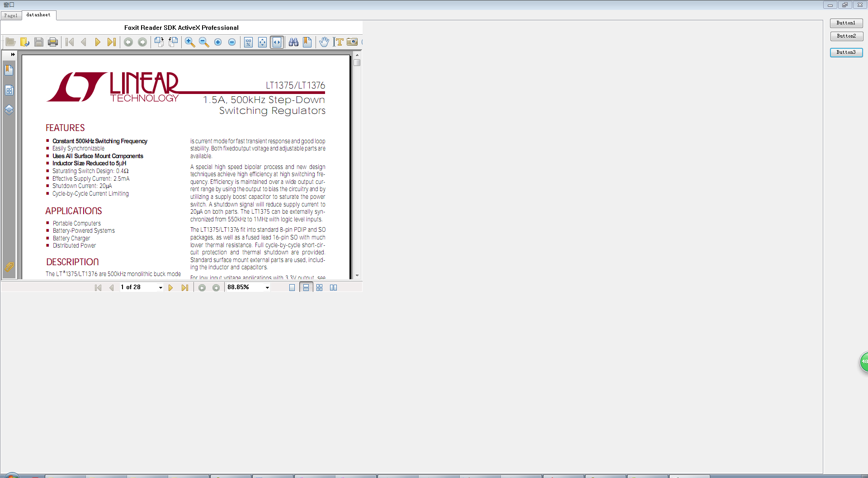
Task: Rotate the page clockwise
Action: pos(159,42)
